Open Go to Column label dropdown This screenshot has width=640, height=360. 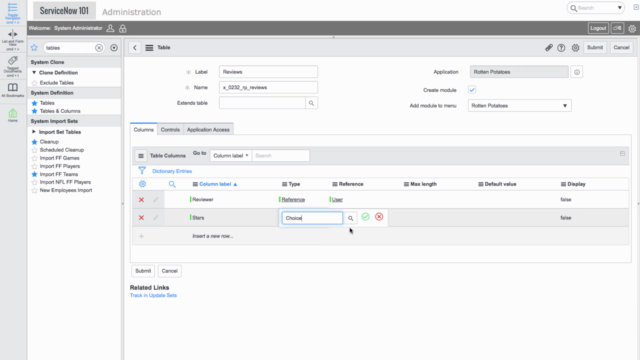tap(231, 156)
